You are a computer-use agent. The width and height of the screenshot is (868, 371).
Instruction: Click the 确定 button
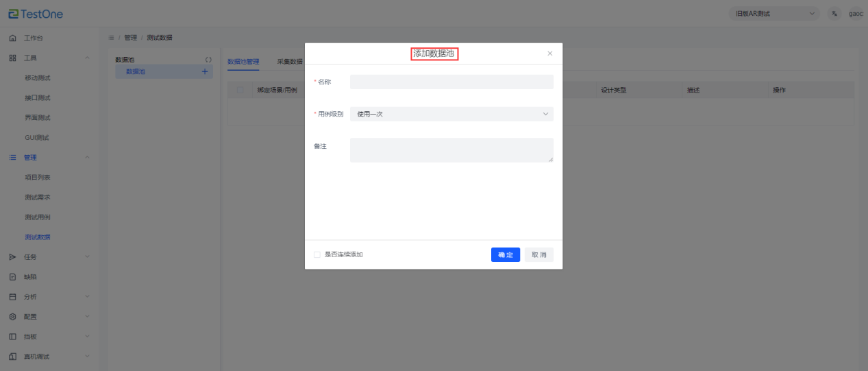(x=505, y=254)
